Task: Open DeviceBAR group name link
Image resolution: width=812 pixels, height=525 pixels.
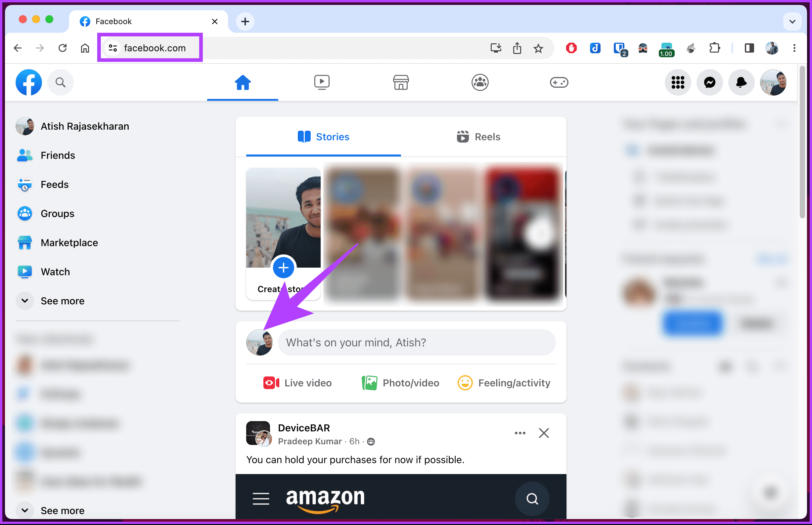Action: pyautogui.click(x=304, y=428)
